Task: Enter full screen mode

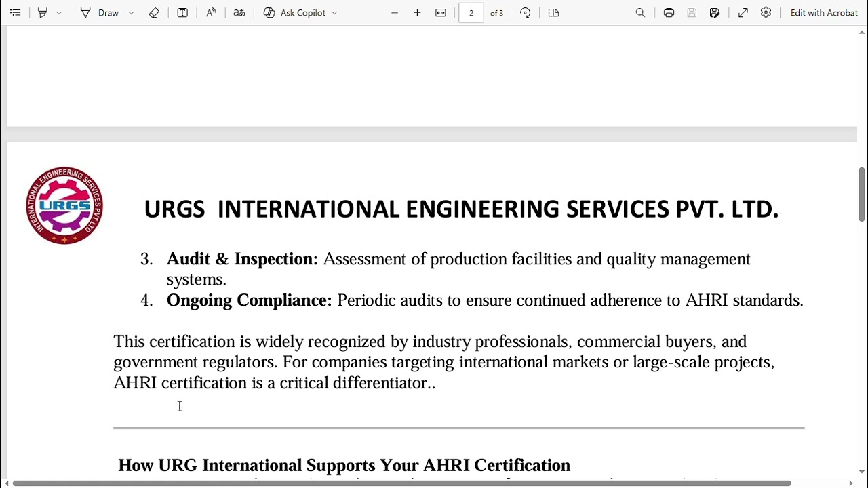Action: (x=743, y=13)
